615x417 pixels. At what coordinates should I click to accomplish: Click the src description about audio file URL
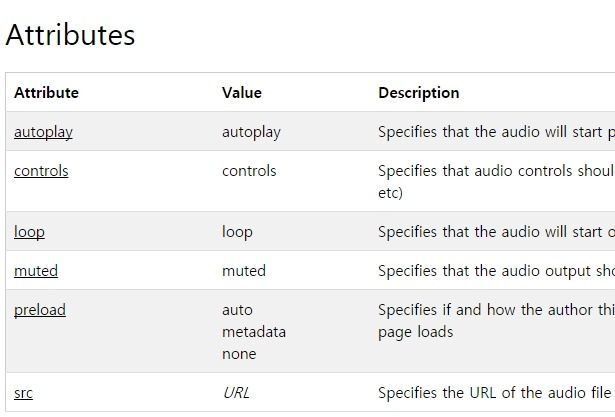click(x=496, y=393)
